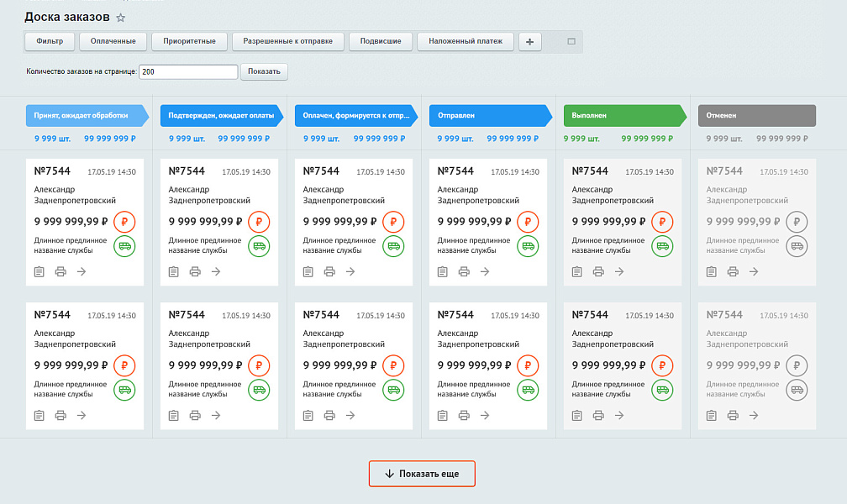Image resolution: width=847 pixels, height=504 pixels.
Task: Star the Доска заказов page as favorite
Action: [121, 18]
